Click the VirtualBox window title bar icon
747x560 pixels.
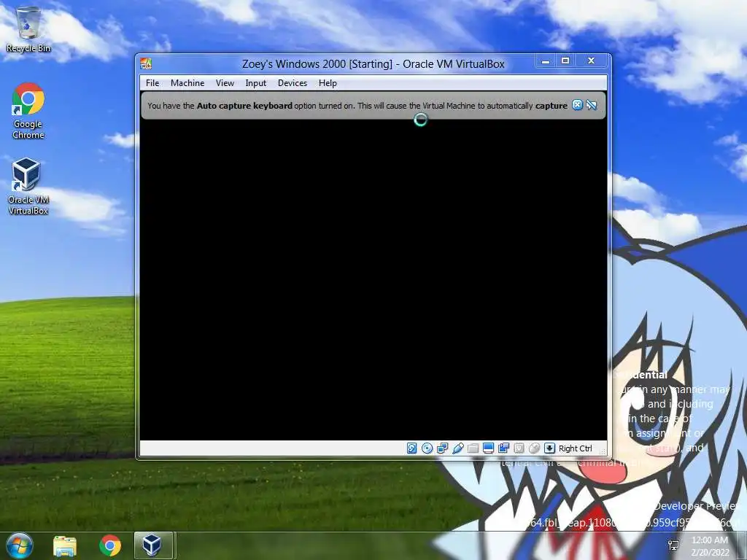click(x=146, y=63)
